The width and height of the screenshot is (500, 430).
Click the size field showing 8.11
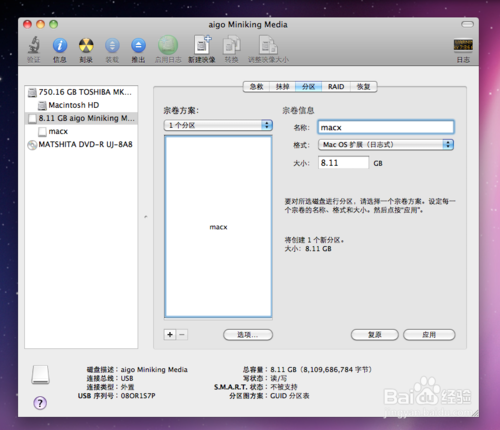coord(344,163)
